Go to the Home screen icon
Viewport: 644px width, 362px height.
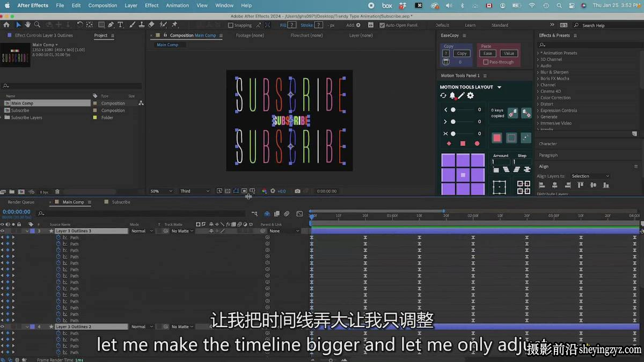click(6, 25)
